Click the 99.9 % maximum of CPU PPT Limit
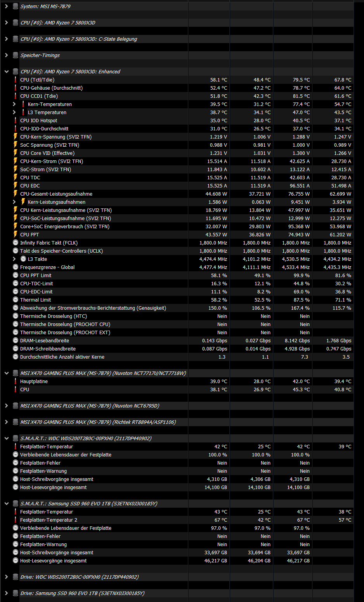 302,275
